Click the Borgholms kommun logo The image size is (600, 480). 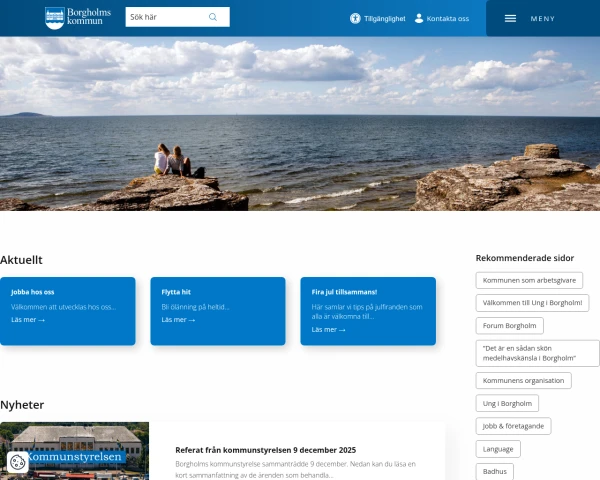[73, 18]
